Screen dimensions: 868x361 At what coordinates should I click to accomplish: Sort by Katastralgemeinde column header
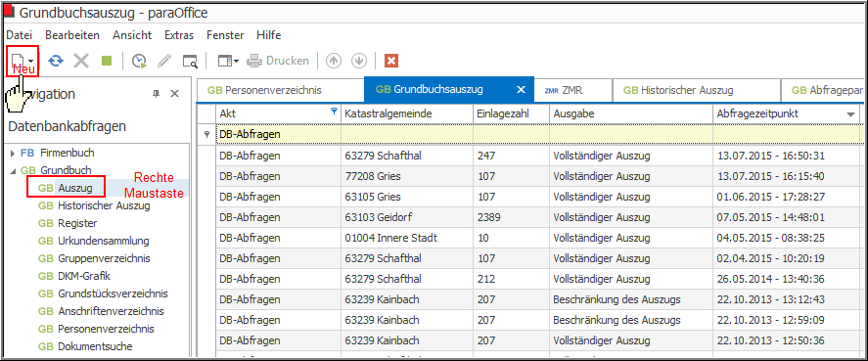click(x=406, y=113)
